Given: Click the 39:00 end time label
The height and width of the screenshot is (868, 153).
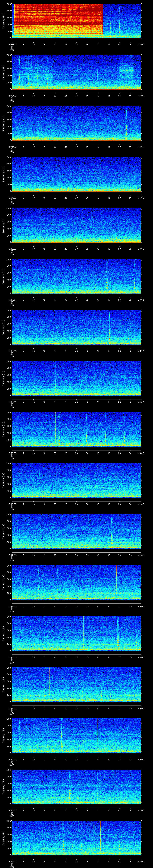Looking at the screenshot, I should [141, 402].
